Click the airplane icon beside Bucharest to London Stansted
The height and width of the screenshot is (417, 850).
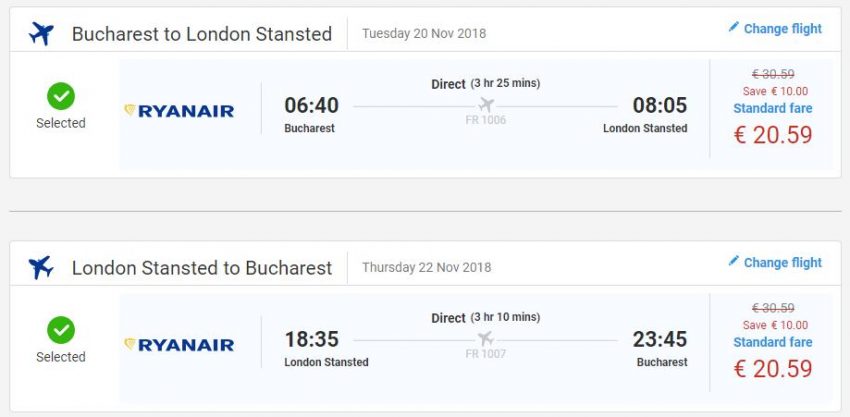pos(41,34)
